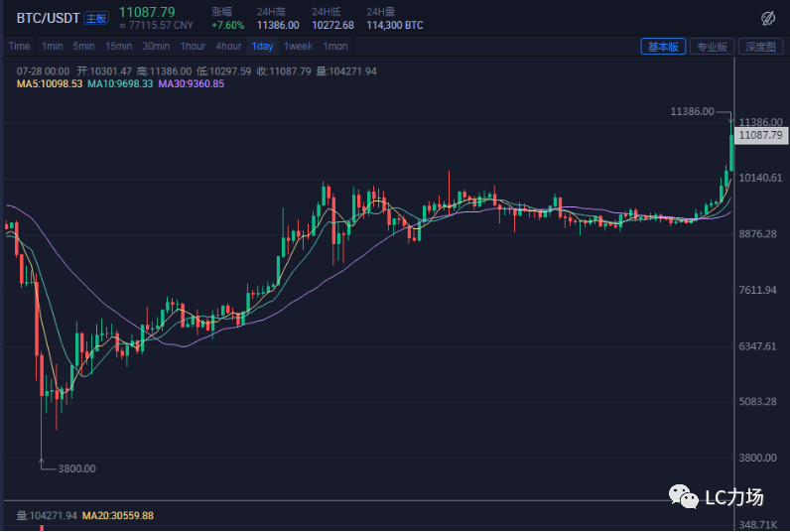
Task: Select the 4hour interval tab
Action: pyautogui.click(x=228, y=47)
